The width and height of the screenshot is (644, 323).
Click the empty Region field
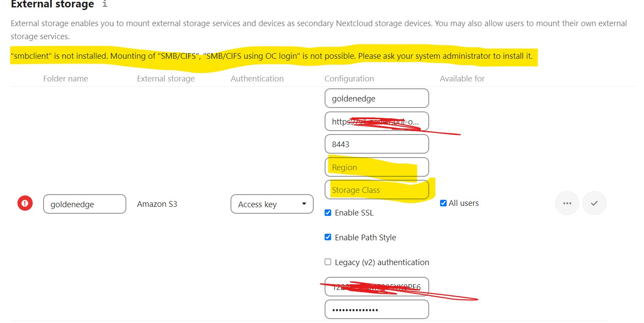[x=376, y=167]
